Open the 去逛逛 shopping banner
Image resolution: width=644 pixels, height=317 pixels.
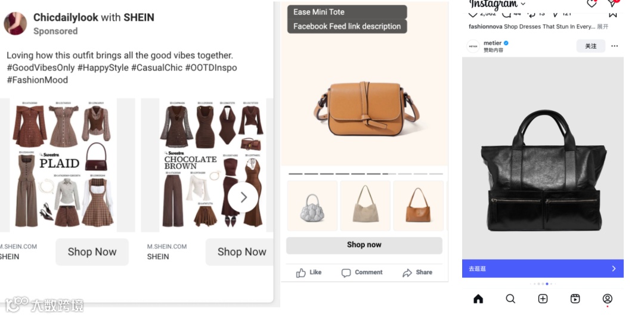543,268
